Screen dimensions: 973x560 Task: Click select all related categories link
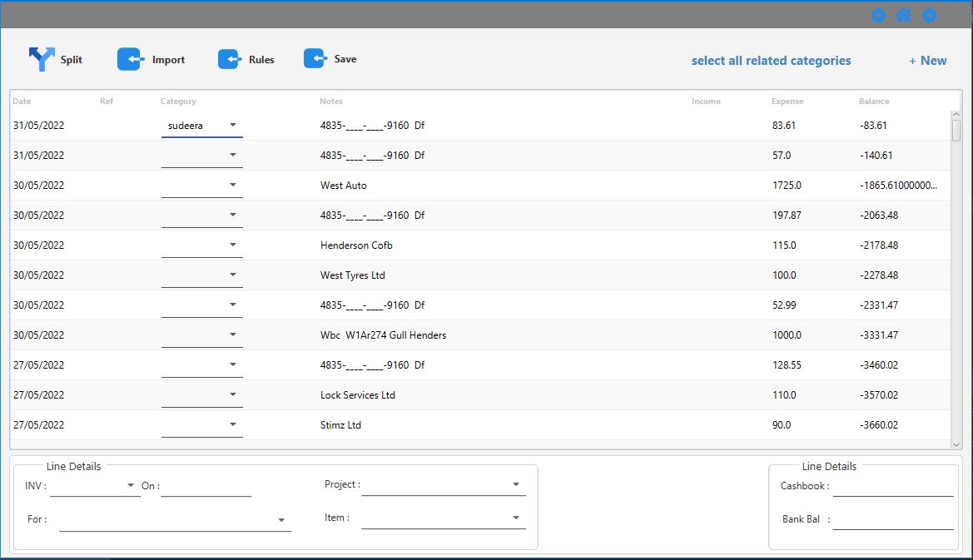771,61
